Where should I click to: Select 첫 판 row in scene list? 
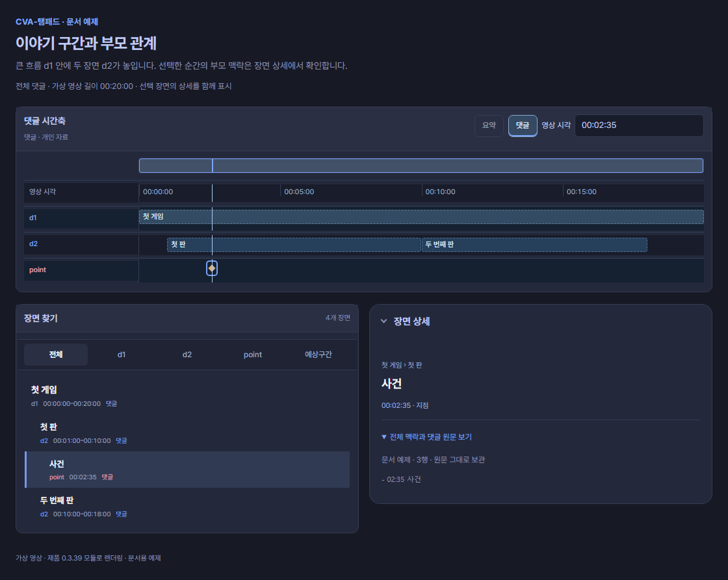coord(187,433)
